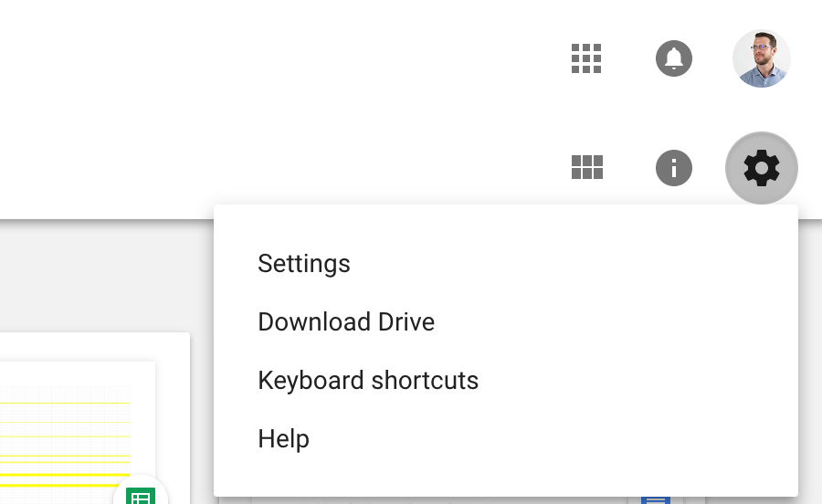Image resolution: width=822 pixels, height=504 pixels.
Task: Click the green Sheets file icon
Action: (141, 495)
